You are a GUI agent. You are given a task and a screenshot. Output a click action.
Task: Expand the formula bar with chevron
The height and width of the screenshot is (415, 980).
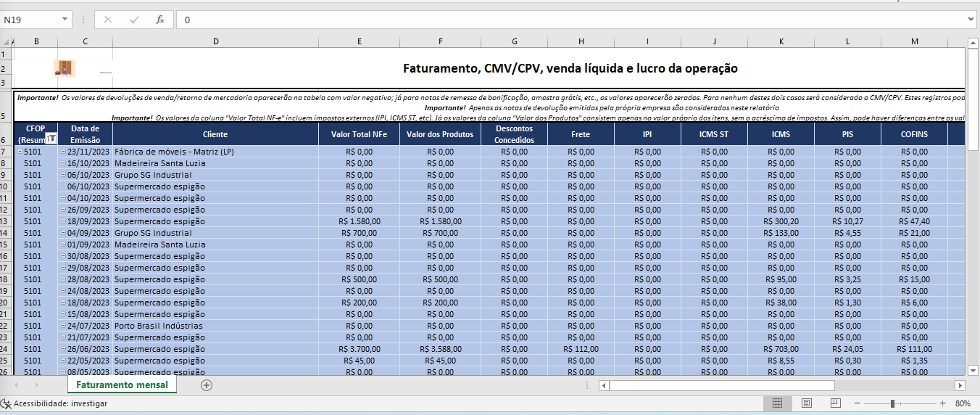971,20
